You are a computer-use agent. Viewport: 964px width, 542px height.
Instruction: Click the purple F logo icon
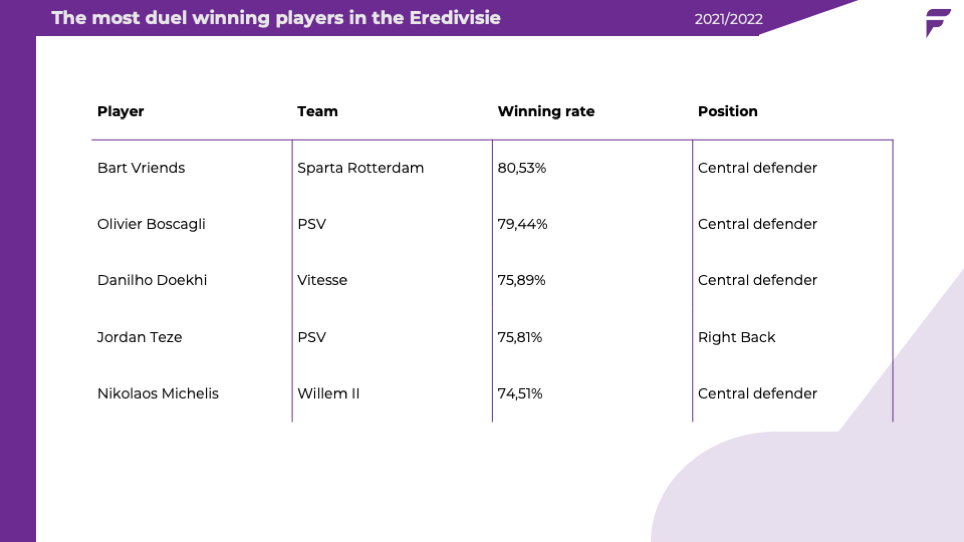coord(938,23)
